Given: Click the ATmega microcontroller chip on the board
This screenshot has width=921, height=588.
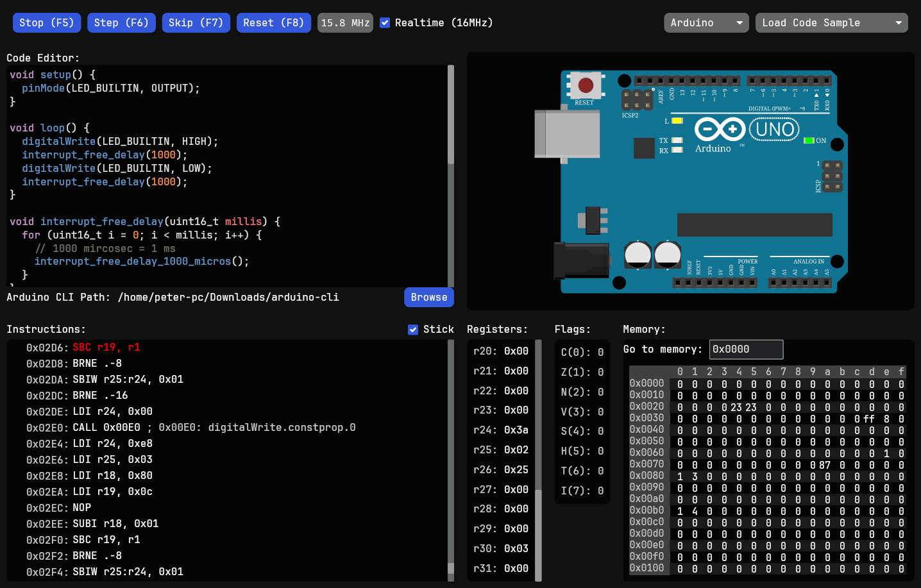Looking at the screenshot, I should (755, 225).
